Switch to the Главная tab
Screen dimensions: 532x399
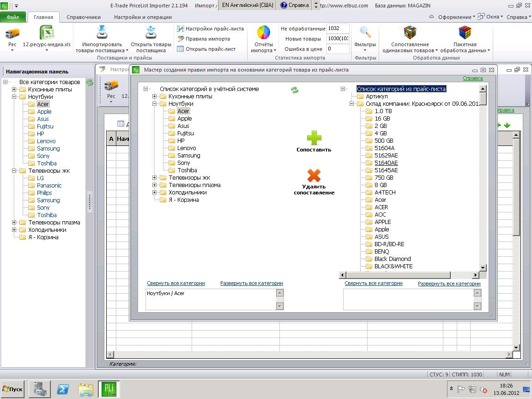point(43,17)
